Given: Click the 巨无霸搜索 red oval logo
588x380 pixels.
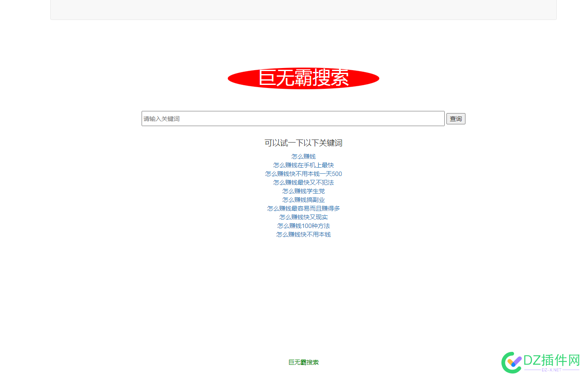Looking at the screenshot, I should 304,78.
